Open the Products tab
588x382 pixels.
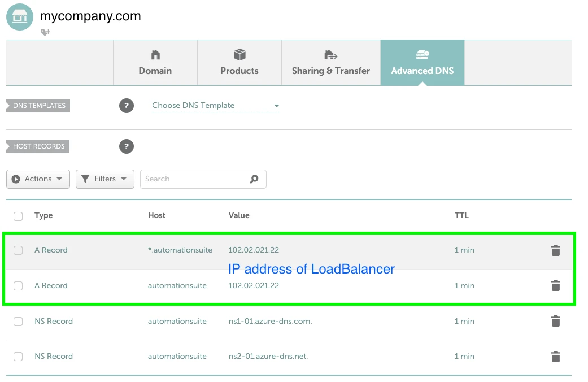click(x=239, y=63)
